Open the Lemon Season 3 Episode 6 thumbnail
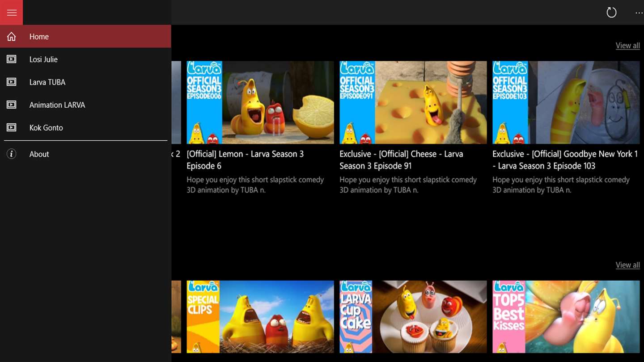This screenshot has width=644, height=362. pyautogui.click(x=260, y=102)
